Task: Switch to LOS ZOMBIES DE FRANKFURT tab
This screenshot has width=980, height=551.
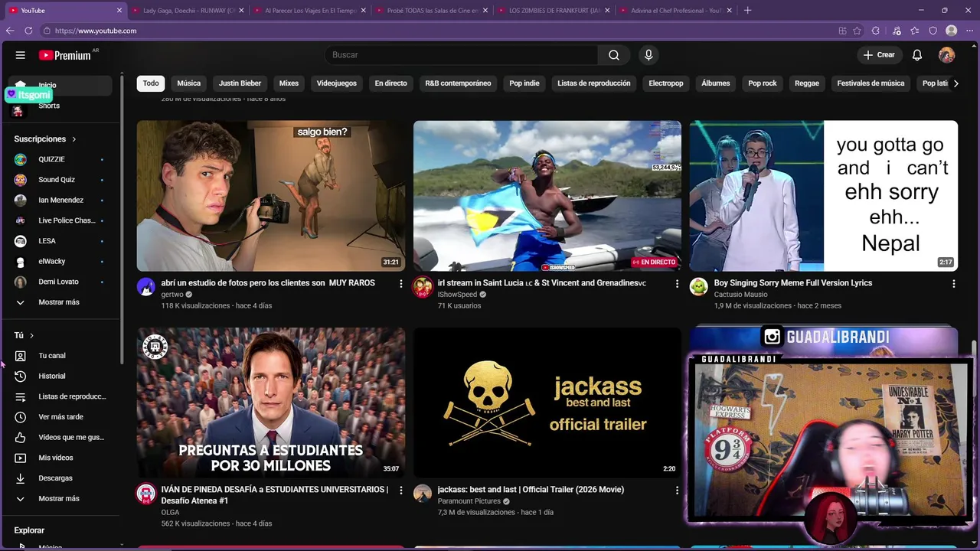Action: [554, 11]
